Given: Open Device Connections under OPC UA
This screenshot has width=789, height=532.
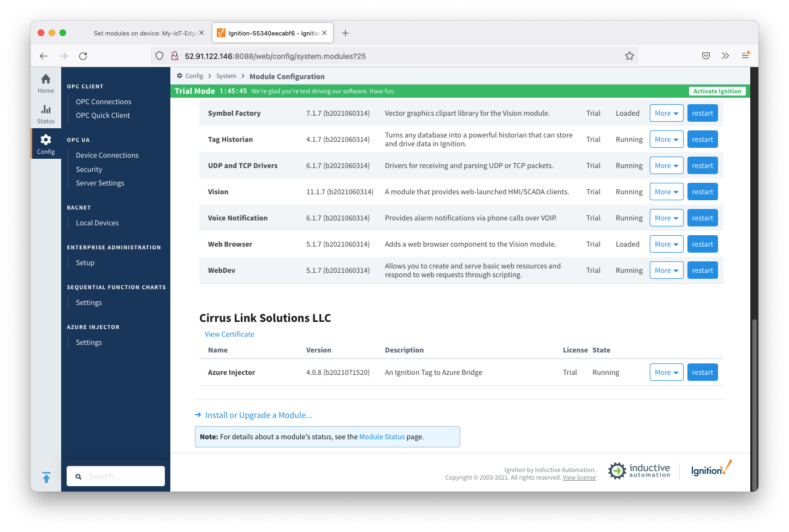Looking at the screenshot, I should 107,156.
